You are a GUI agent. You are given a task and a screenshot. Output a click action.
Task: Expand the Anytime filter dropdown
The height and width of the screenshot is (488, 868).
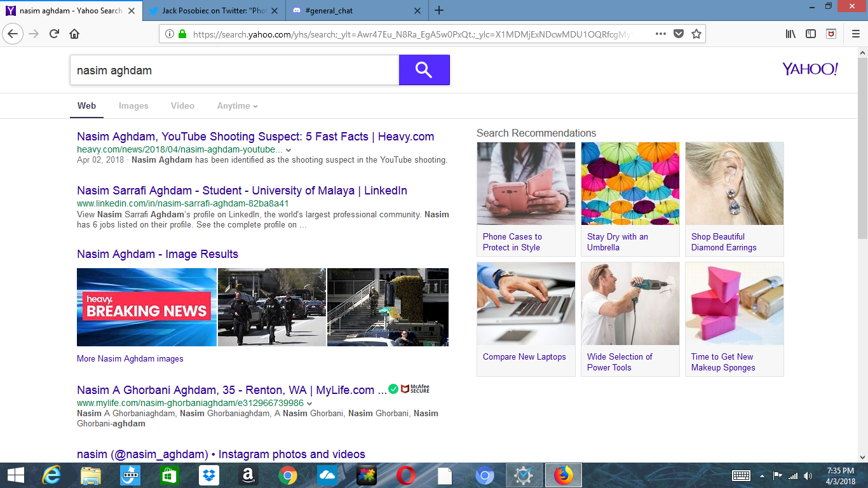(x=237, y=106)
